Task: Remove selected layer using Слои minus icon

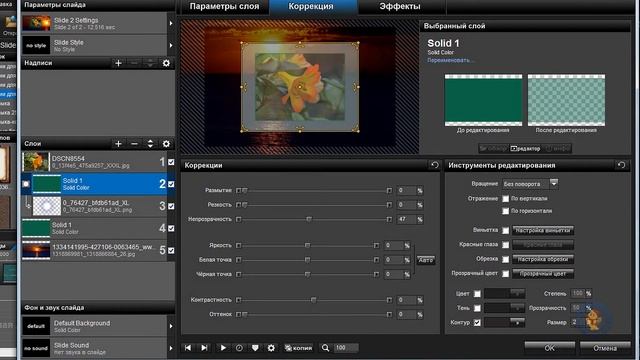Action: click(134, 144)
